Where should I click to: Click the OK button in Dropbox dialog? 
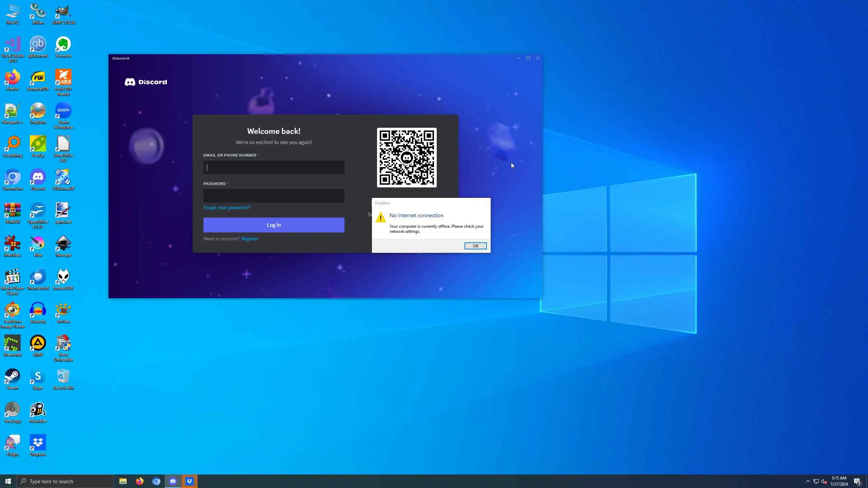(x=475, y=246)
